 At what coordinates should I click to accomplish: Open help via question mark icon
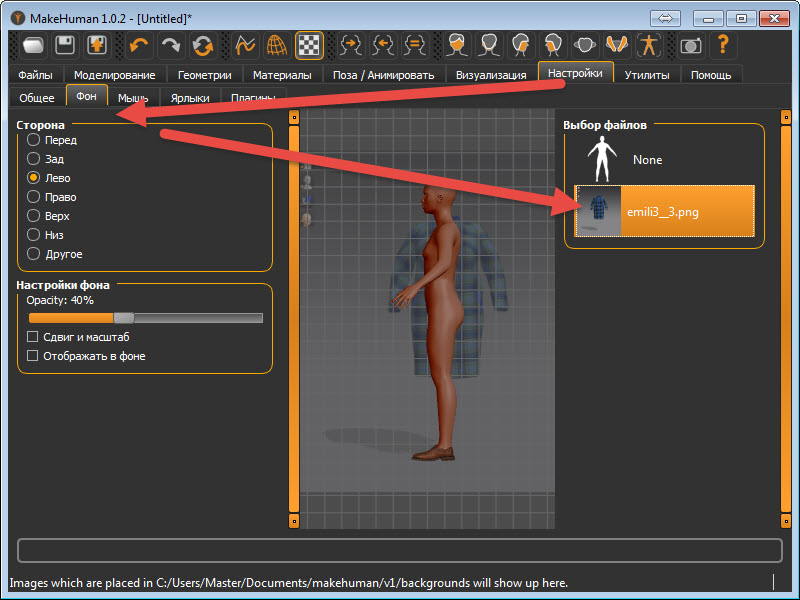click(x=722, y=45)
